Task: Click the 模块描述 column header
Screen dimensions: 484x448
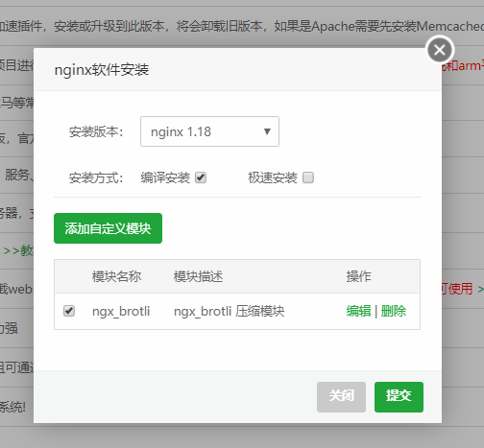Action: [x=199, y=276]
